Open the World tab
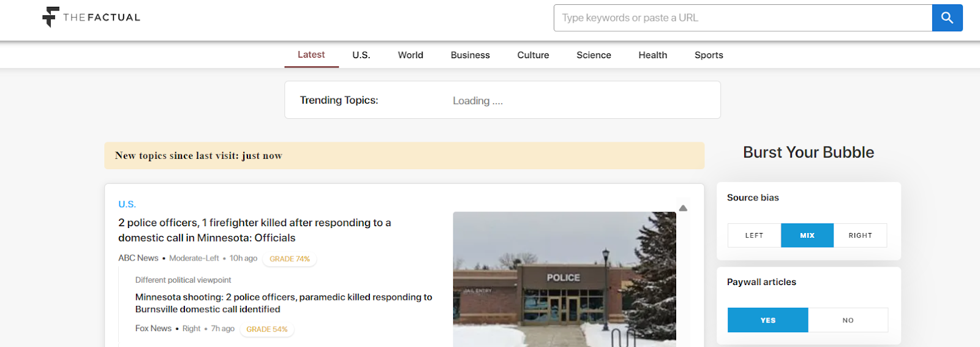980x347 pixels. pyautogui.click(x=410, y=55)
